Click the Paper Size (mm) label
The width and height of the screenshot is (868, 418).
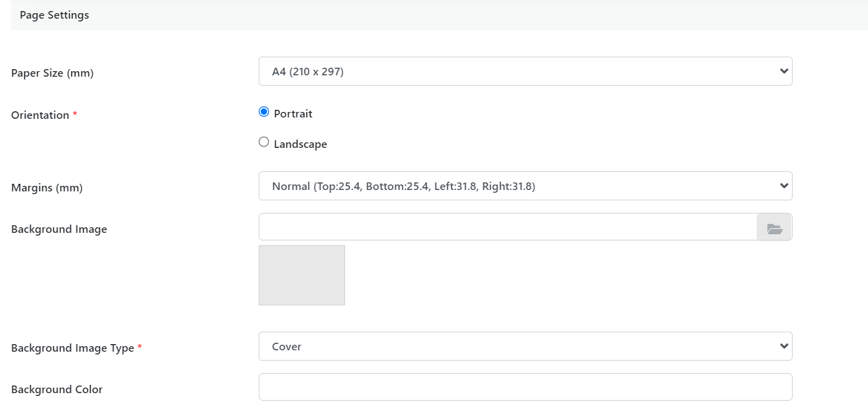pyautogui.click(x=53, y=73)
